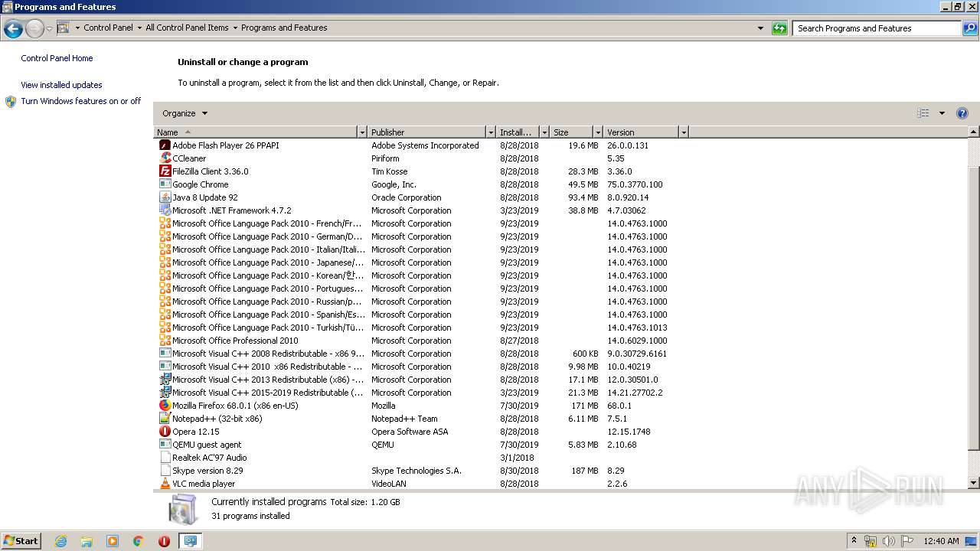The image size is (980, 551).
Task: Click the Google Chrome program icon in list
Action: (x=165, y=184)
